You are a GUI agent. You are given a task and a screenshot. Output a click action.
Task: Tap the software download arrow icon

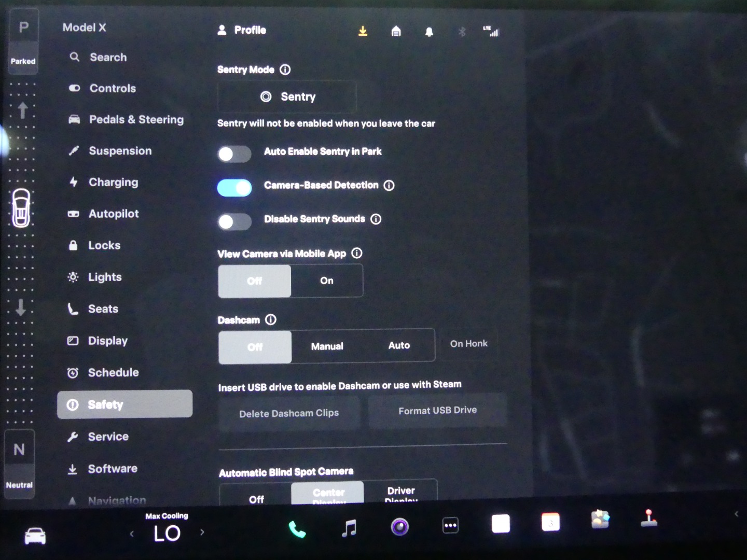pyautogui.click(x=363, y=32)
